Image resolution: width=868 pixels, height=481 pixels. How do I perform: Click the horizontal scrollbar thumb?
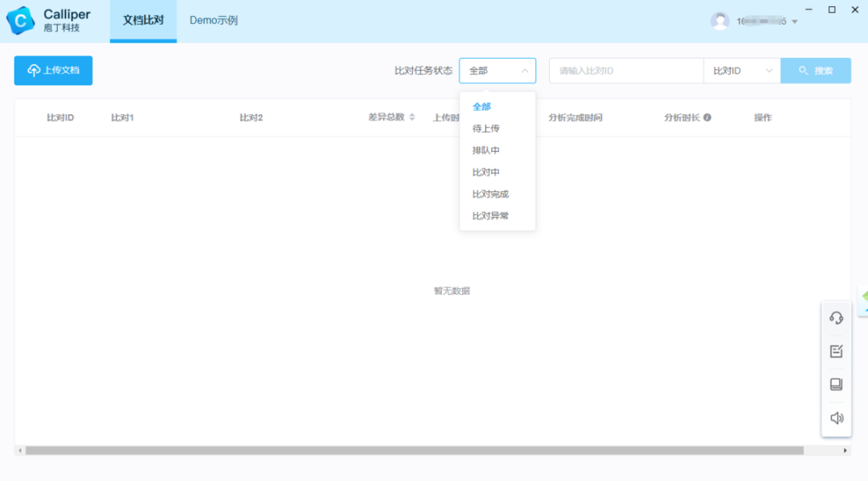point(415,450)
